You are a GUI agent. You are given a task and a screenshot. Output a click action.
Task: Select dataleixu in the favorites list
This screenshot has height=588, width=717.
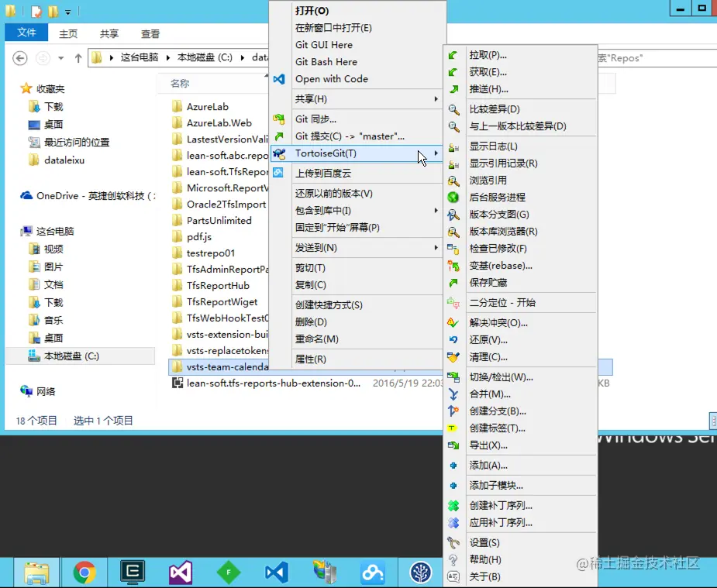click(64, 160)
